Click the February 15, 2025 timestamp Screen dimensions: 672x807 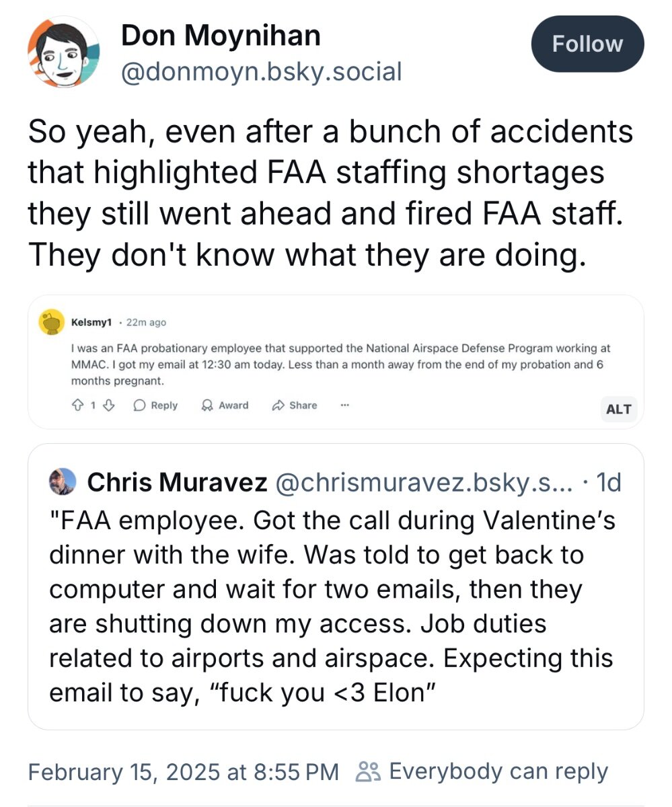click(x=183, y=771)
